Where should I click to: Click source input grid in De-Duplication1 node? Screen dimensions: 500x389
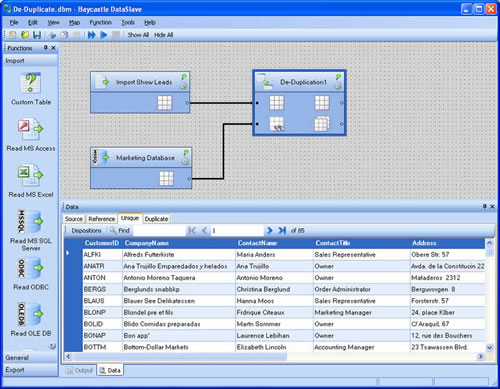click(277, 103)
